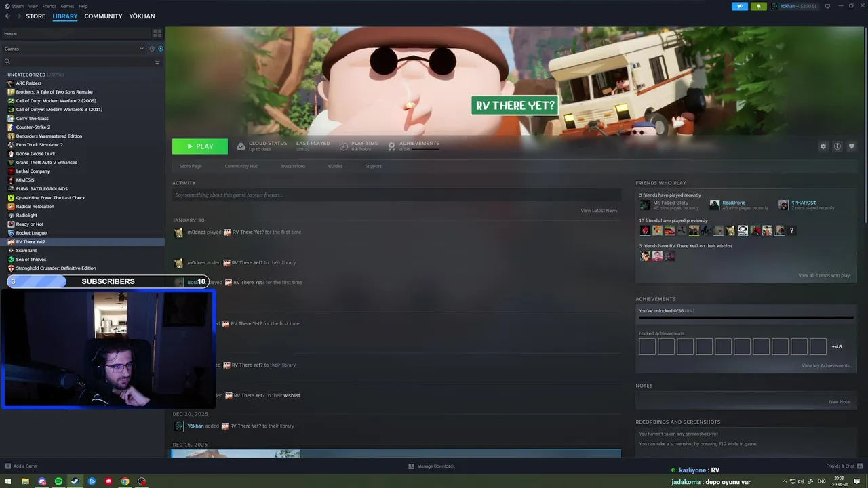Toggle the library grid collections view icon
The image size is (868, 488).
click(x=157, y=33)
